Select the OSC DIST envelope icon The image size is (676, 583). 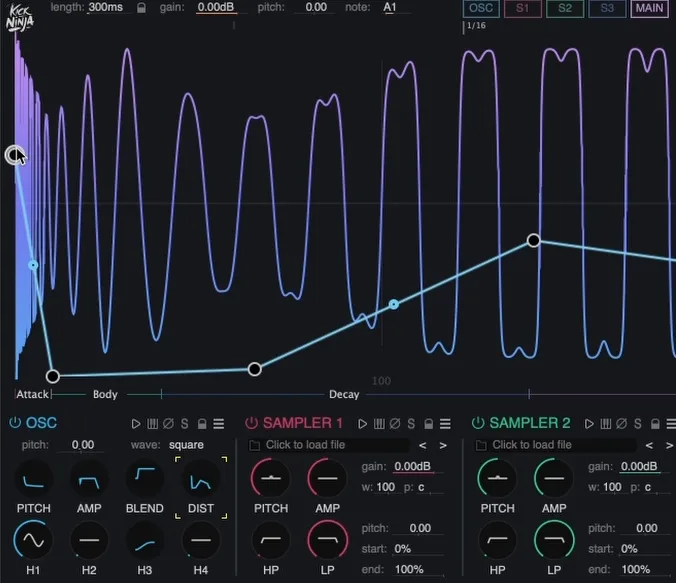[x=201, y=480]
